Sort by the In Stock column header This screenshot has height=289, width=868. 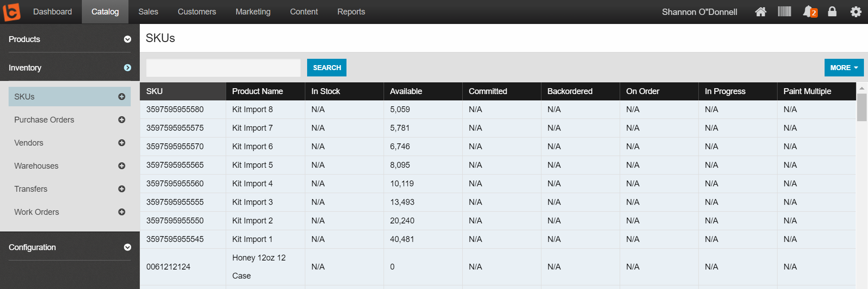tap(344, 91)
